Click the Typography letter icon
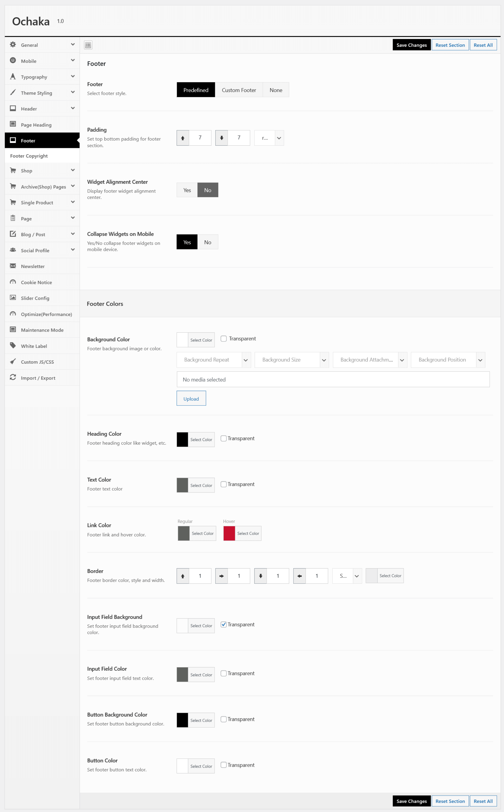Image resolution: width=504 pixels, height=812 pixels. (x=13, y=77)
